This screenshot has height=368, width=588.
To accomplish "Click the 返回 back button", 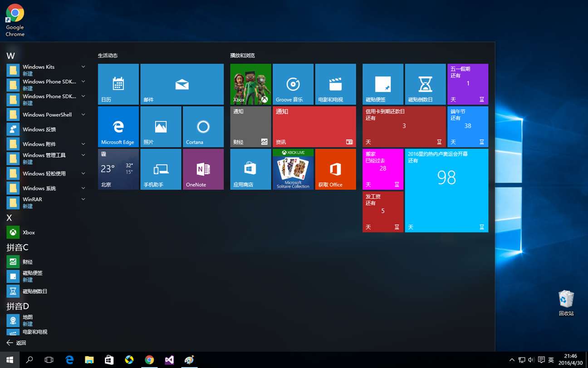I will [16, 343].
